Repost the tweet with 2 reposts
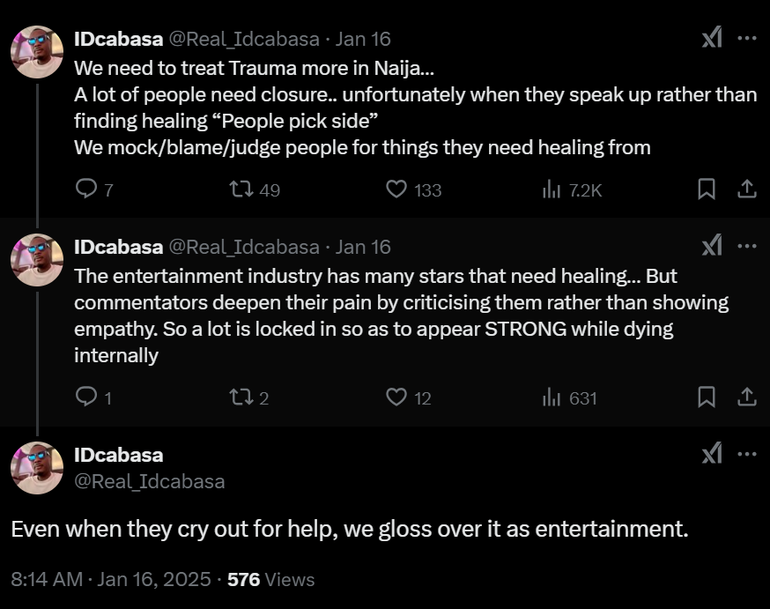770x609 pixels. (240, 397)
